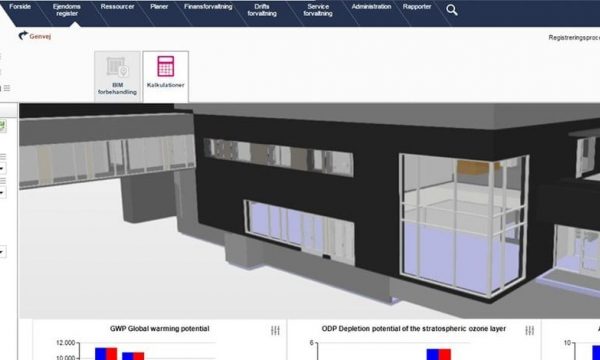Image resolution: width=600 pixels, height=360 pixels.
Task: Click the Genvej link
Action: [40, 36]
